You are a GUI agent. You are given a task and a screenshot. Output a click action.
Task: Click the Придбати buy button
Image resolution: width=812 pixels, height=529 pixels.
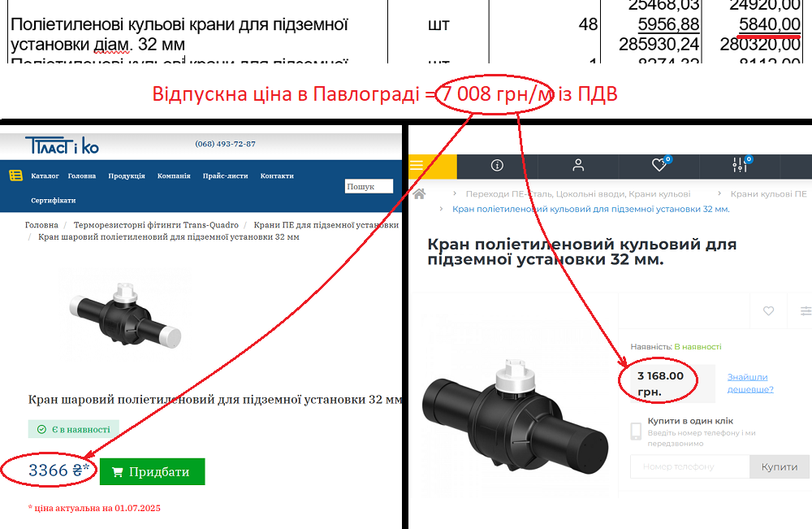153,471
